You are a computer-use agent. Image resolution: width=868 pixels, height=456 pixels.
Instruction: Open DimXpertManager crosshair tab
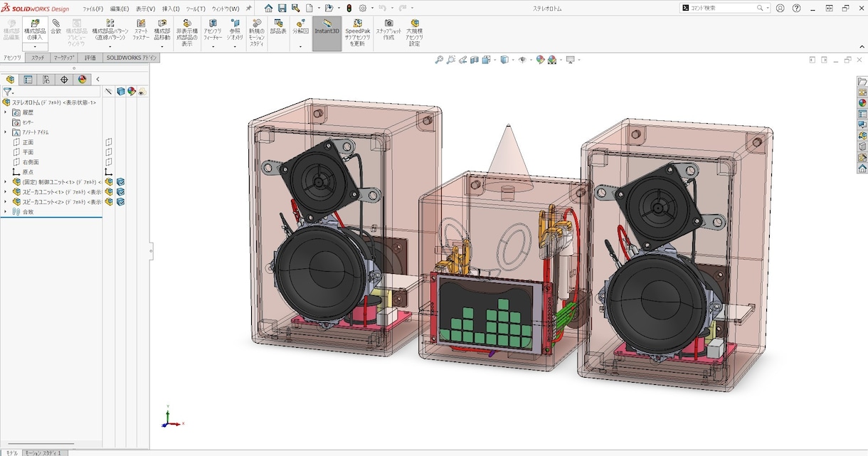64,79
